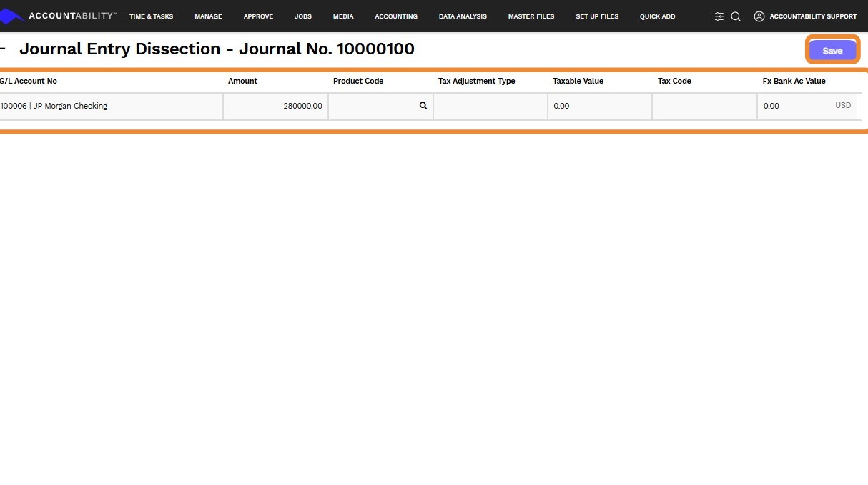
Task: Click the empty Tax Code field
Action: pyautogui.click(x=704, y=107)
